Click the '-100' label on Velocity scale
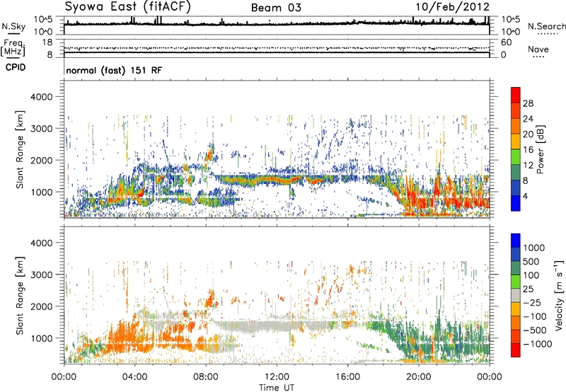Viewport: 566px width, 392px height. (x=535, y=316)
